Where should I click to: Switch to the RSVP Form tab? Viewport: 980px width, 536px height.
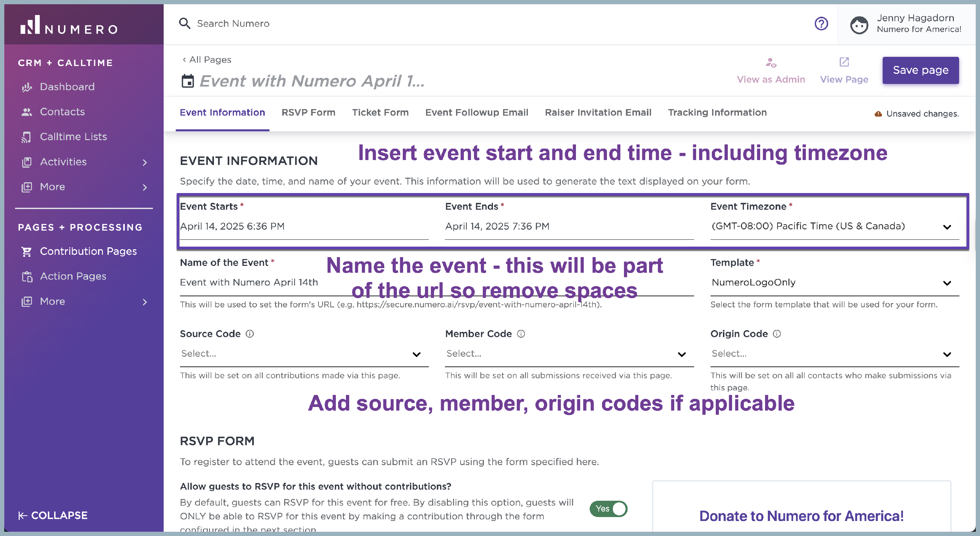click(x=308, y=113)
